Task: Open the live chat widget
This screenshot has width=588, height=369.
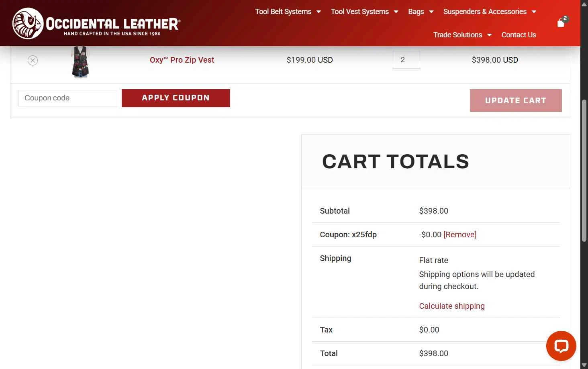Action: pyautogui.click(x=561, y=346)
